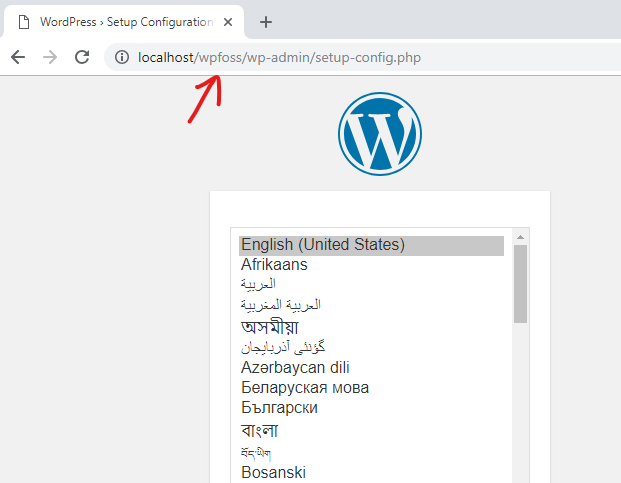View site information via the info icon

(x=122, y=57)
